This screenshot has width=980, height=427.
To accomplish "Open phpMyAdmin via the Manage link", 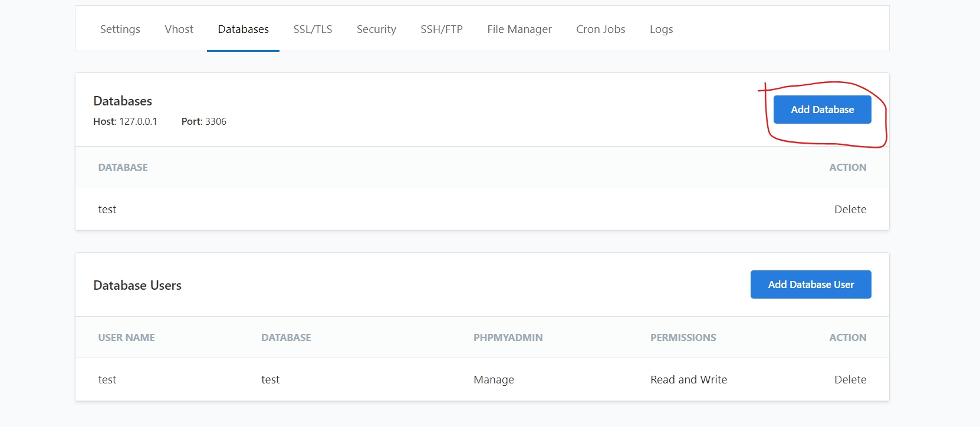I will point(494,379).
